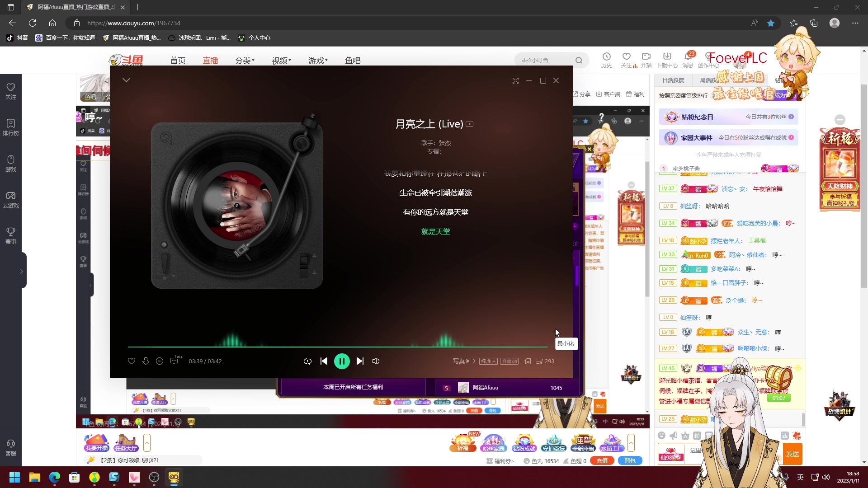Image resolution: width=868 pixels, height=488 pixels.
Task: Open 消息 messages with 23 notifications
Action: (688, 60)
